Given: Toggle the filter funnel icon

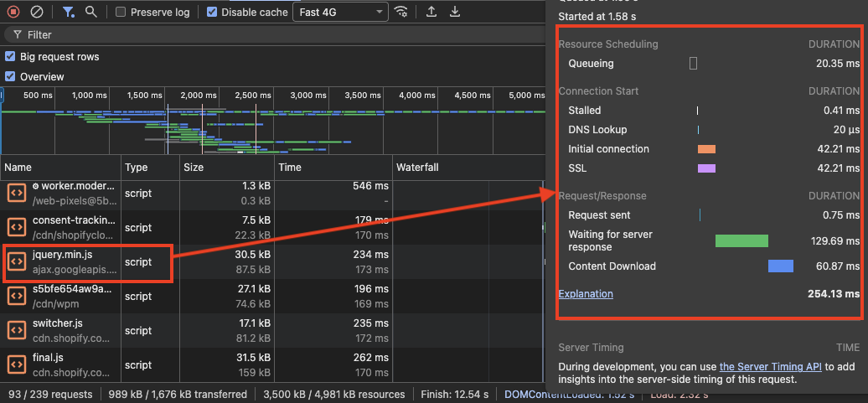Looking at the screenshot, I should [x=69, y=13].
